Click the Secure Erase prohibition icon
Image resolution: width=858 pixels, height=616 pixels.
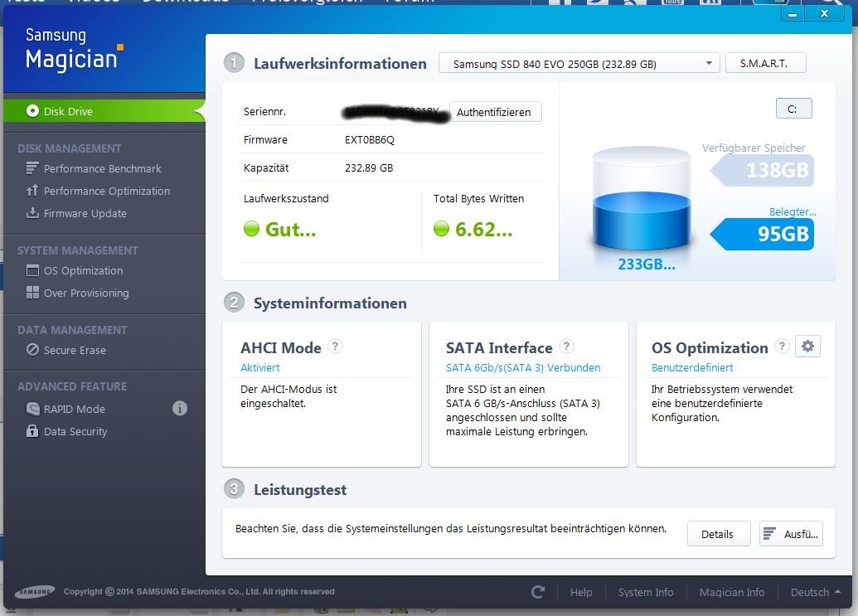point(32,350)
